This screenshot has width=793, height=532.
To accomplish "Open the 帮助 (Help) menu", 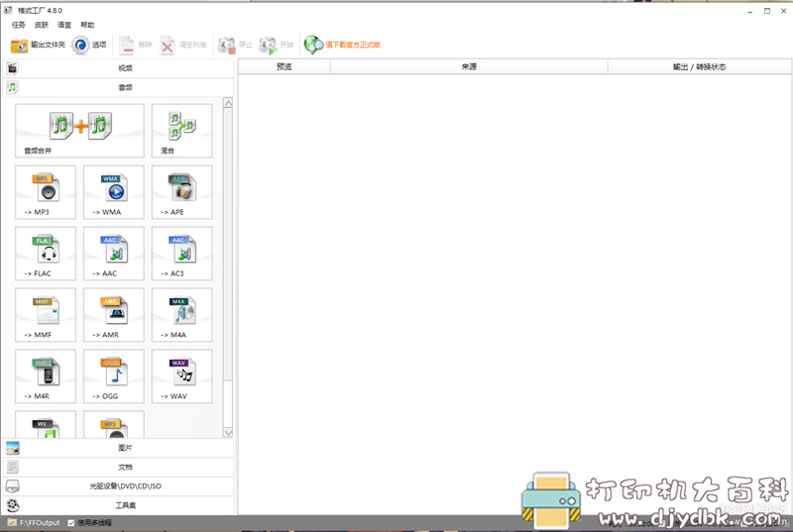I will [x=87, y=25].
